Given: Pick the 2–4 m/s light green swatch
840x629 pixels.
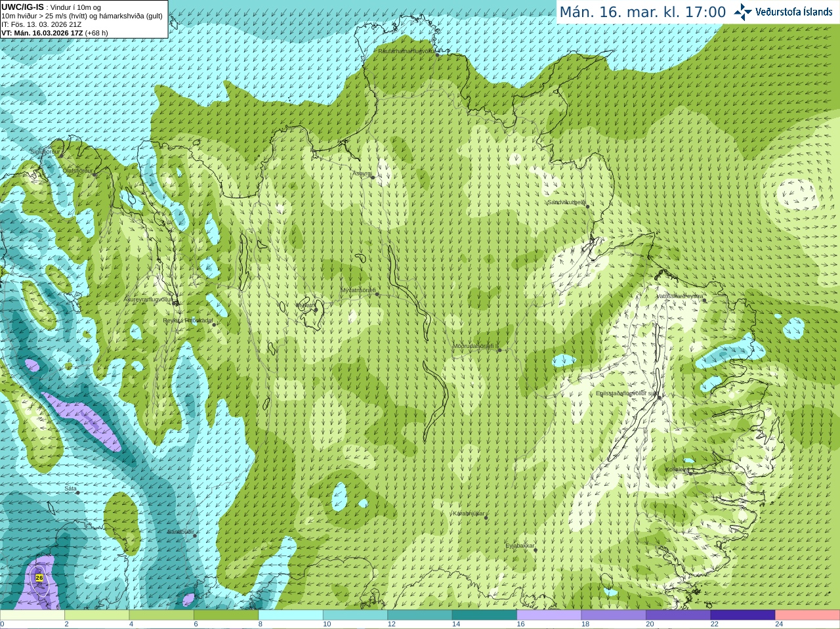Looking at the screenshot, I should tap(96, 615).
